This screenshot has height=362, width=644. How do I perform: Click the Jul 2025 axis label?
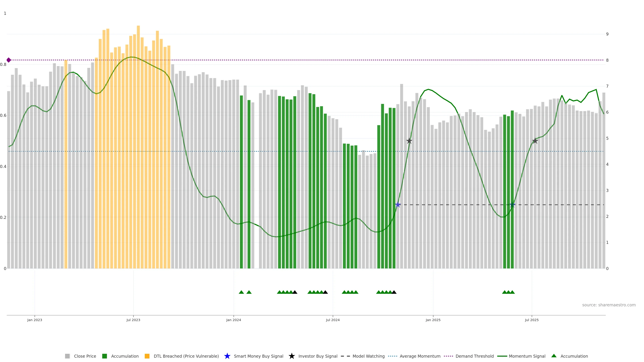click(x=531, y=320)
